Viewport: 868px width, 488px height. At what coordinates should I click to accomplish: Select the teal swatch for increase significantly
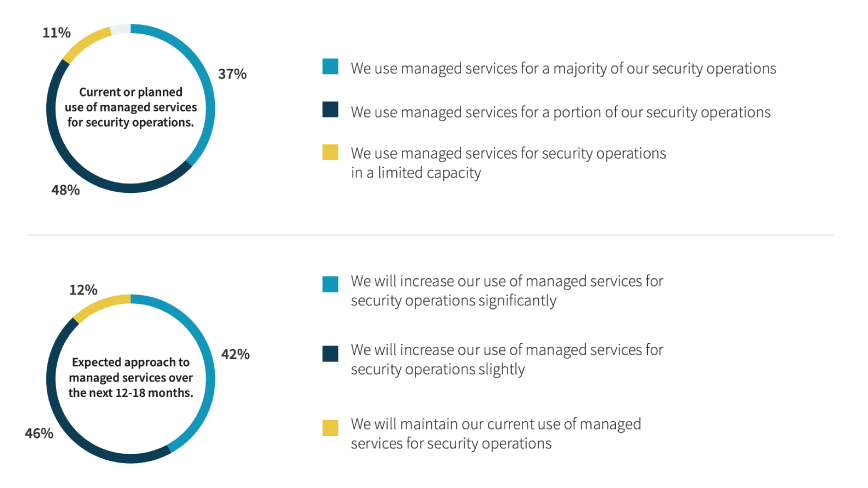click(330, 283)
